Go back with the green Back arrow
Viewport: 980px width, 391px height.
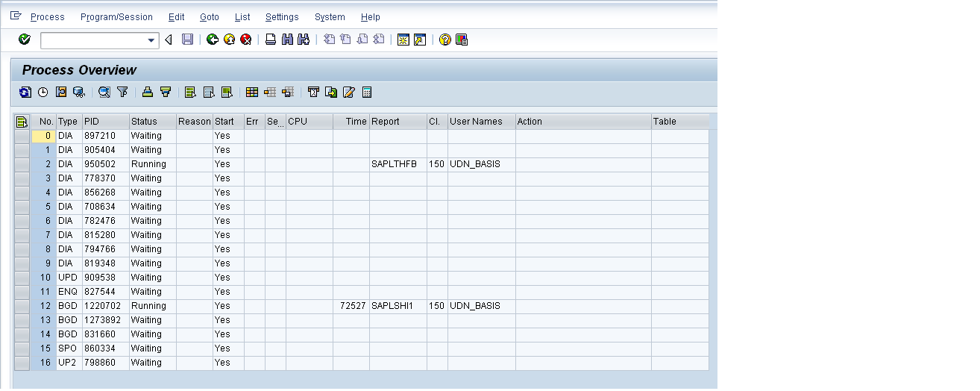(x=213, y=40)
